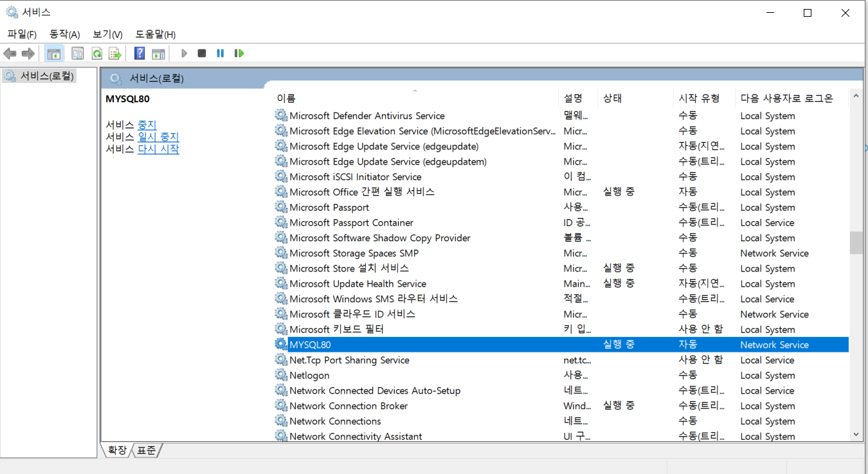This screenshot has width=868, height=474.
Task: Open the 보기(V) menu
Action: pos(107,34)
